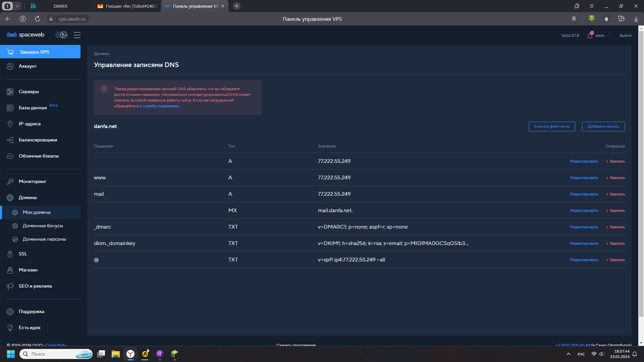This screenshot has height=362, width=644.
Task: Delete the mail A record
Action: point(615,194)
